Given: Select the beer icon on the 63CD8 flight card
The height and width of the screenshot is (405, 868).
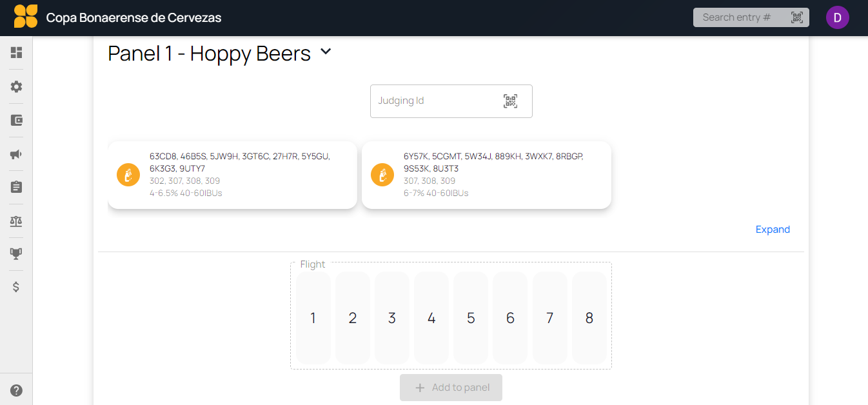Looking at the screenshot, I should click(x=128, y=174).
